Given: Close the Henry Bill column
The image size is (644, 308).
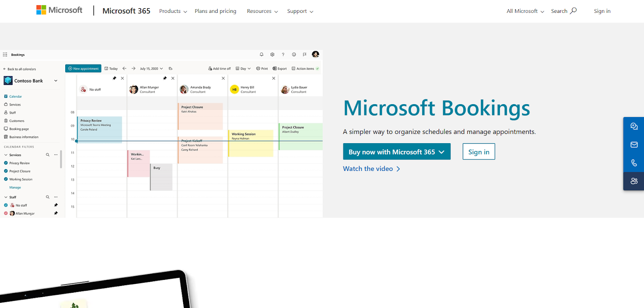Looking at the screenshot, I should click(274, 78).
